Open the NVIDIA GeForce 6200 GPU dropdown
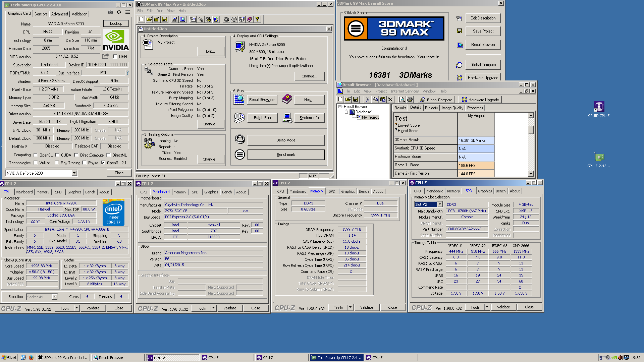The width and height of the screenshot is (644, 362). pyautogui.click(x=74, y=173)
